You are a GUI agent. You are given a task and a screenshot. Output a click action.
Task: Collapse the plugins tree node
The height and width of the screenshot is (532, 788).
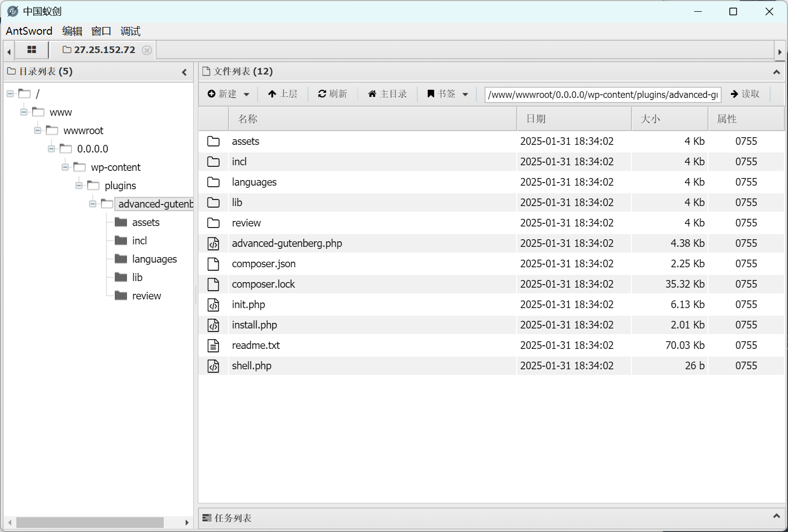79,186
